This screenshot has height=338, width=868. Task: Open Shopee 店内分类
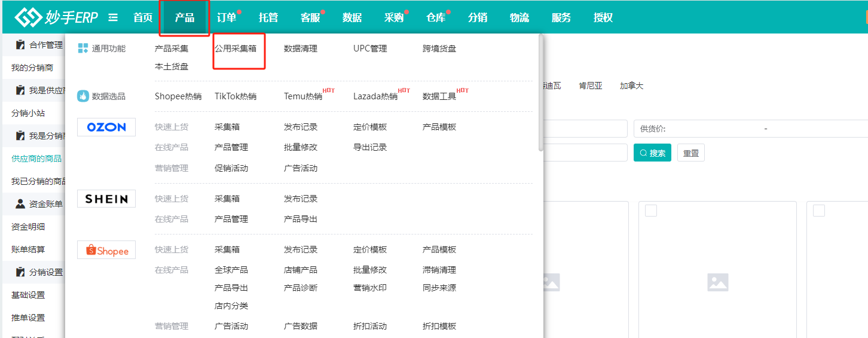[x=231, y=306]
